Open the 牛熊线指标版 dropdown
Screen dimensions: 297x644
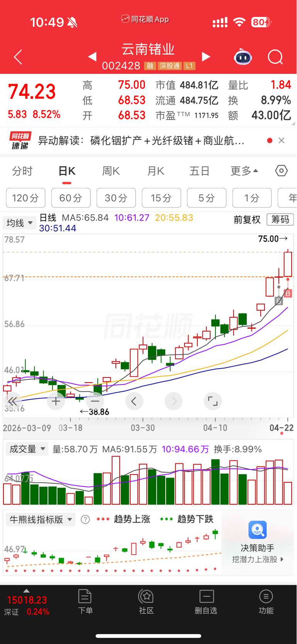[x=40, y=519]
